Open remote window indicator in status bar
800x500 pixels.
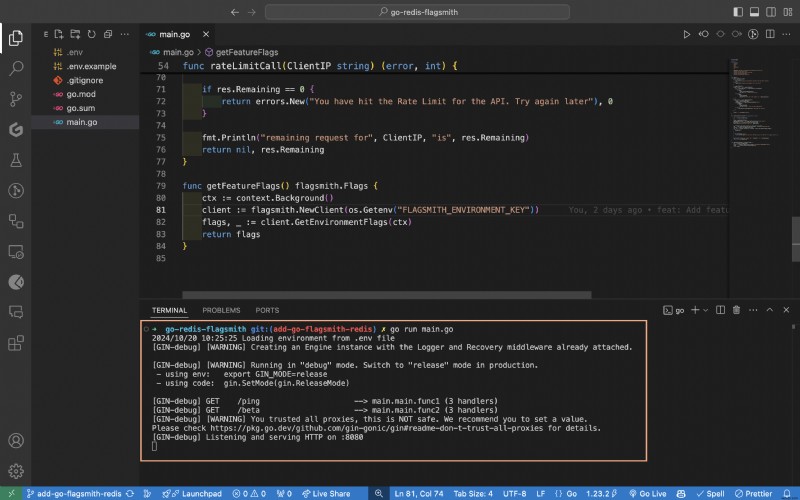11,493
